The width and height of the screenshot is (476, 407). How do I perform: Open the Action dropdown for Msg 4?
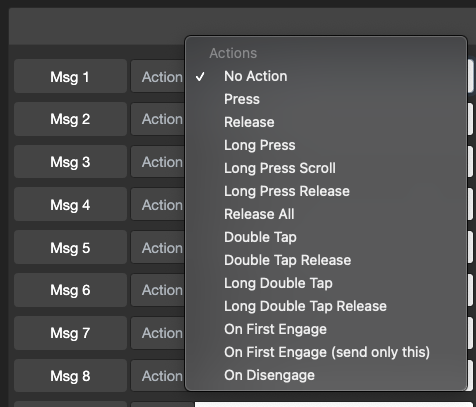click(x=158, y=205)
